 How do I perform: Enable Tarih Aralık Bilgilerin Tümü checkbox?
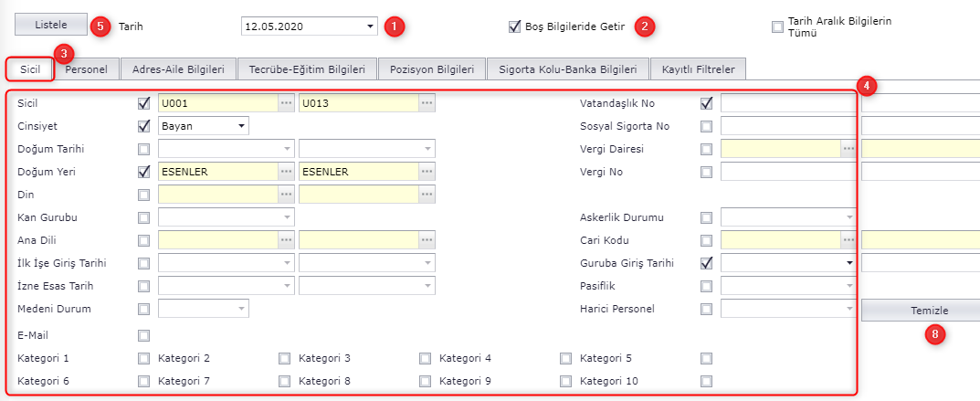pyautogui.click(x=777, y=26)
